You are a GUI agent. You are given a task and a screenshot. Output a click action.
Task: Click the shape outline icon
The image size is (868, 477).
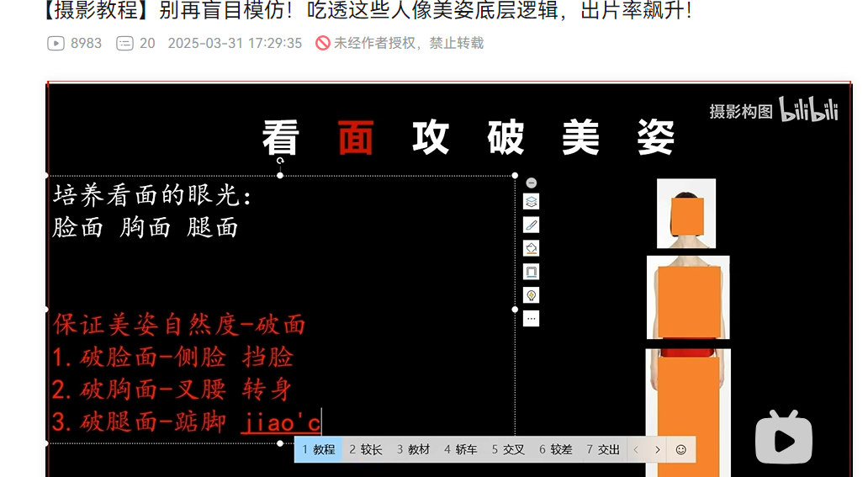tap(531, 272)
